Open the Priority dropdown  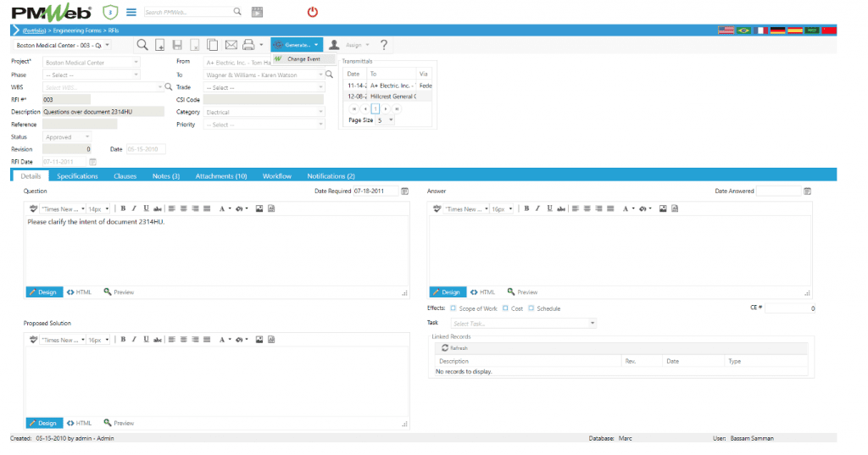(320, 125)
